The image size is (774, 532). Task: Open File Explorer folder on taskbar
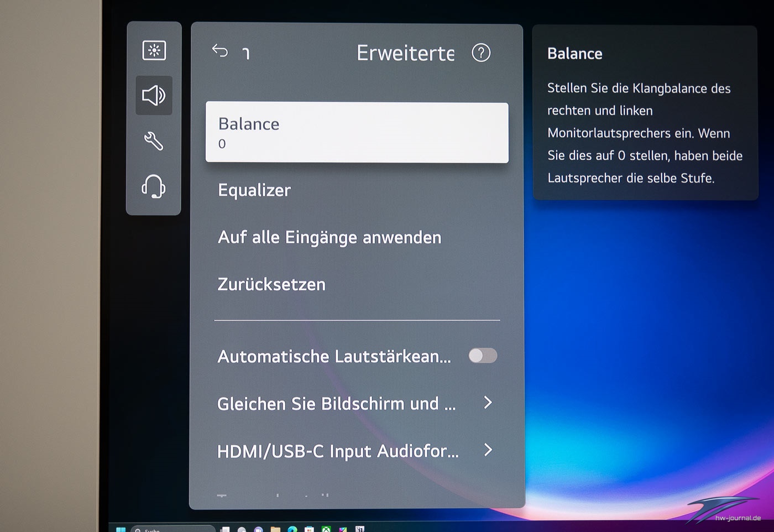point(275,529)
